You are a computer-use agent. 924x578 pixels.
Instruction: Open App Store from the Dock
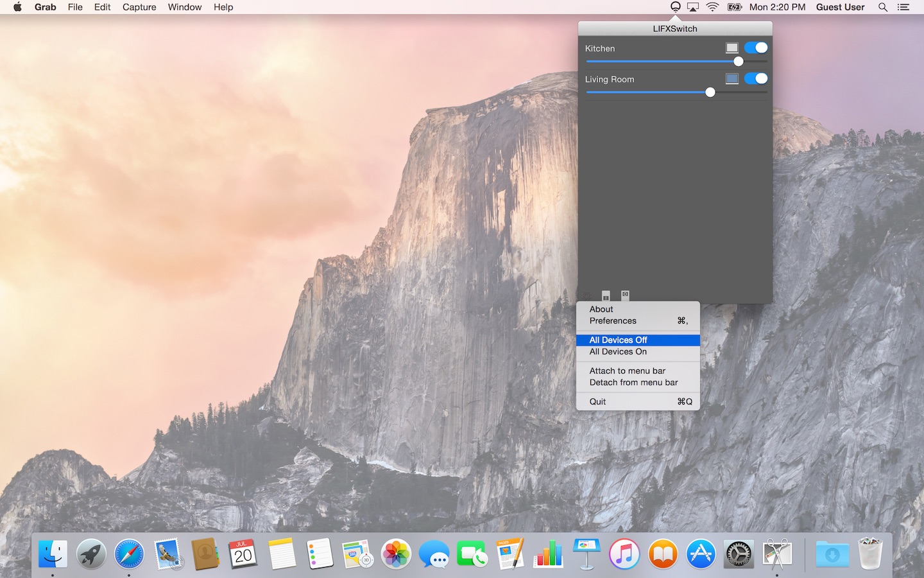[x=701, y=554]
